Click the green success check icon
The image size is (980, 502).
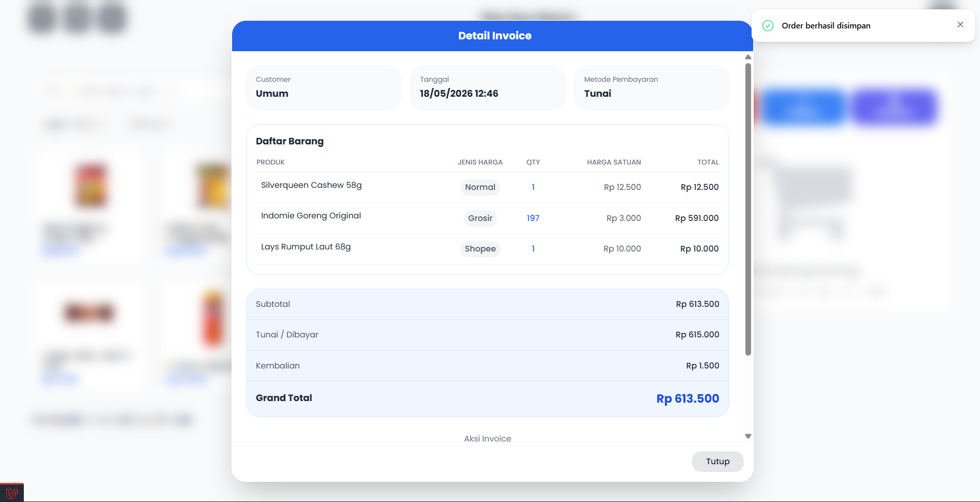pos(768,25)
